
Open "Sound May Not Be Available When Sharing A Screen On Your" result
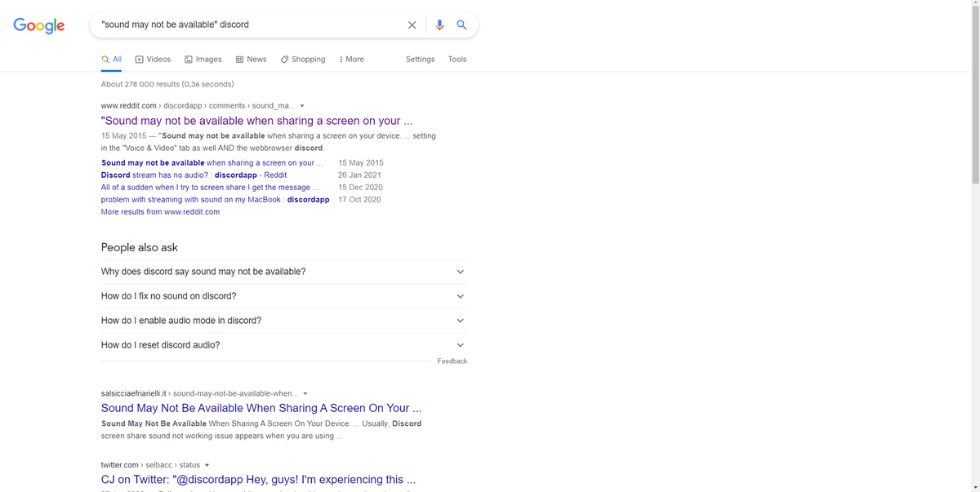click(261, 408)
